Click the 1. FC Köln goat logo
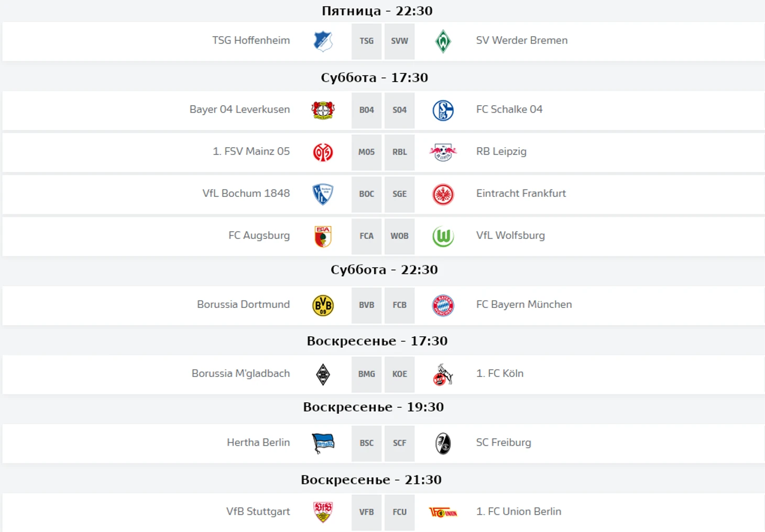765x532 pixels. [x=443, y=374]
